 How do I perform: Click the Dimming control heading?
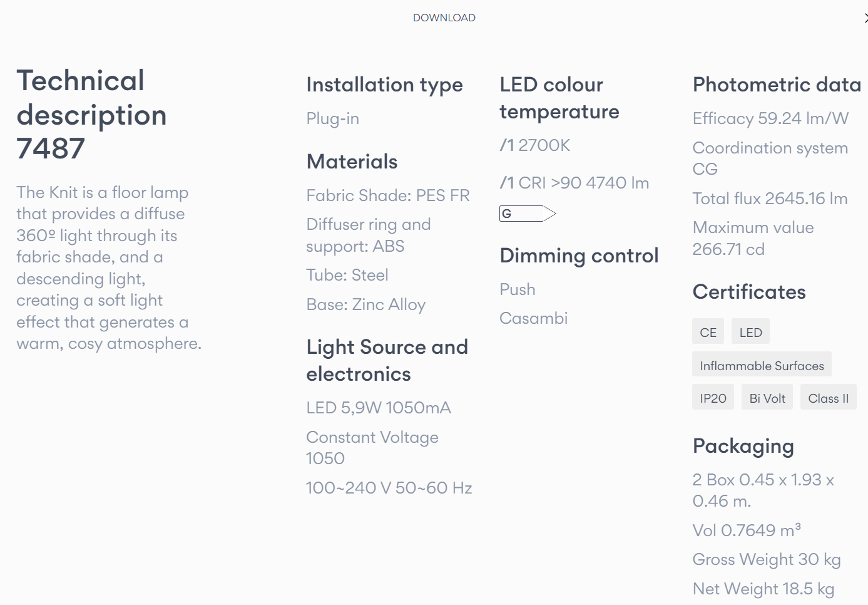pos(579,256)
